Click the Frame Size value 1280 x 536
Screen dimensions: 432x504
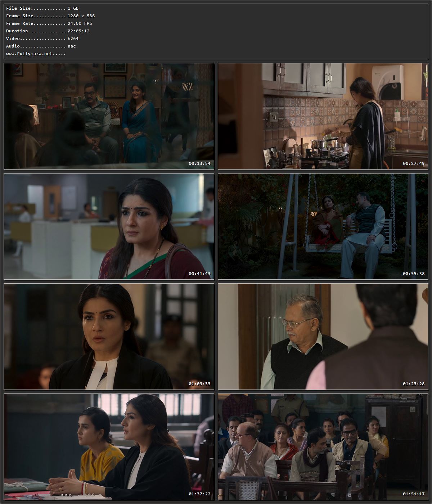click(x=81, y=16)
